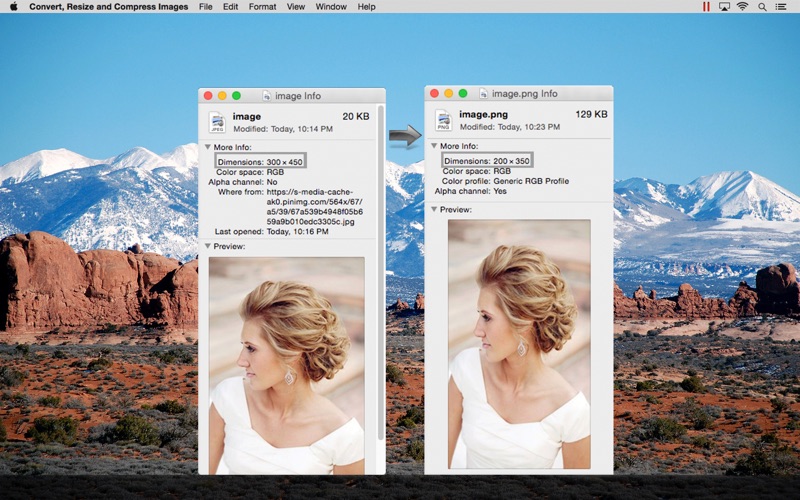Collapse More Info section in image.png Info window
Image resolution: width=800 pixels, height=500 pixels.
434,145
